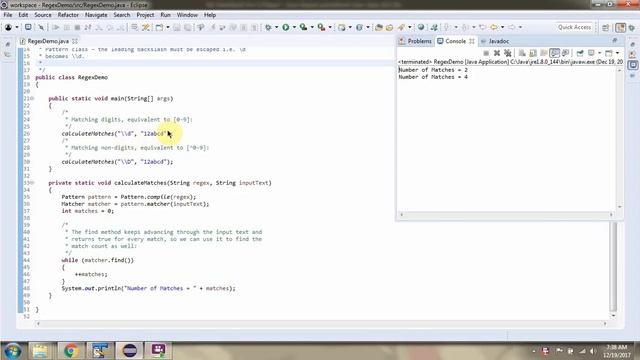Select the Java perspective icon
This screenshot has width=640, height=360.
click(620, 27)
